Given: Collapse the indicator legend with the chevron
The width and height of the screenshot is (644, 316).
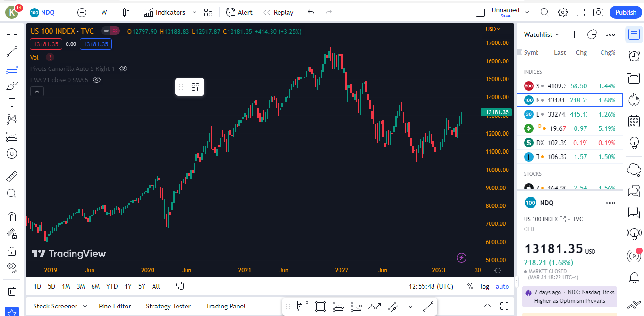Looking at the screenshot, I should click(37, 92).
